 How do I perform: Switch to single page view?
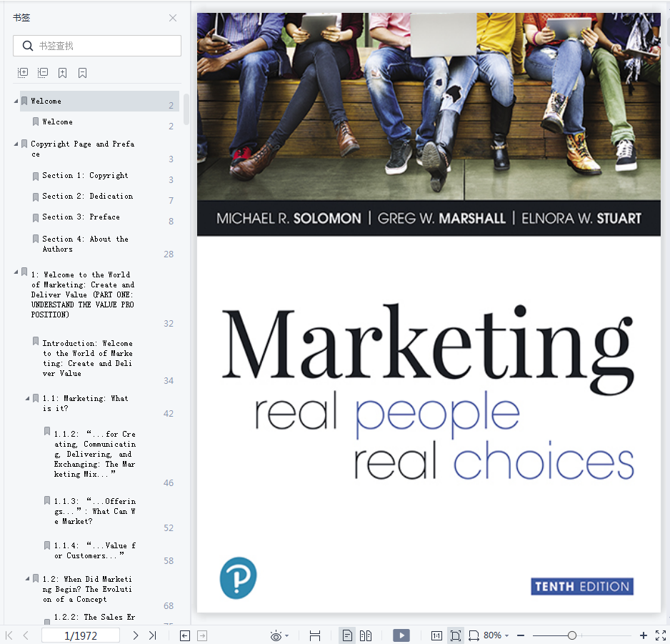pyautogui.click(x=347, y=636)
